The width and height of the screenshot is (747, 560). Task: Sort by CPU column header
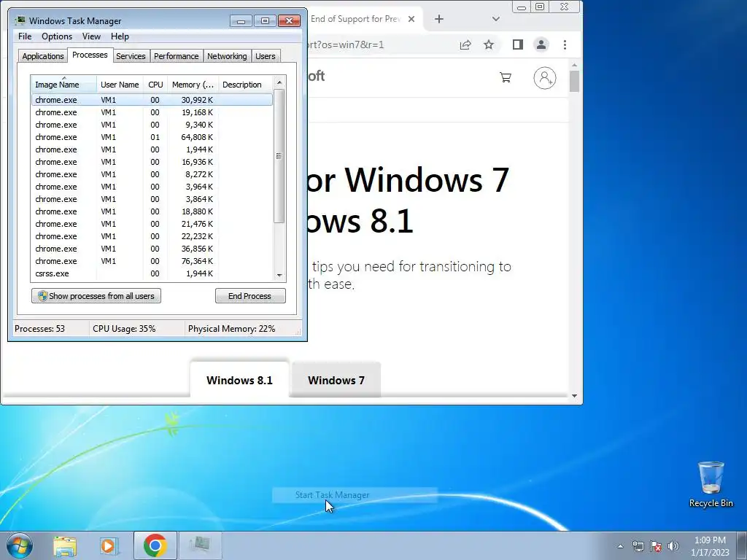[x=155, y=84]
